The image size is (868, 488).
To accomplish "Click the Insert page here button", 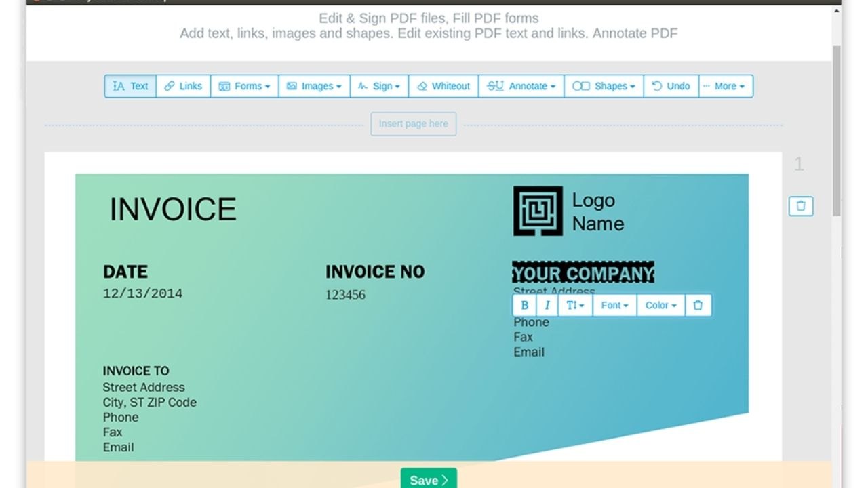I will [414, 124].
